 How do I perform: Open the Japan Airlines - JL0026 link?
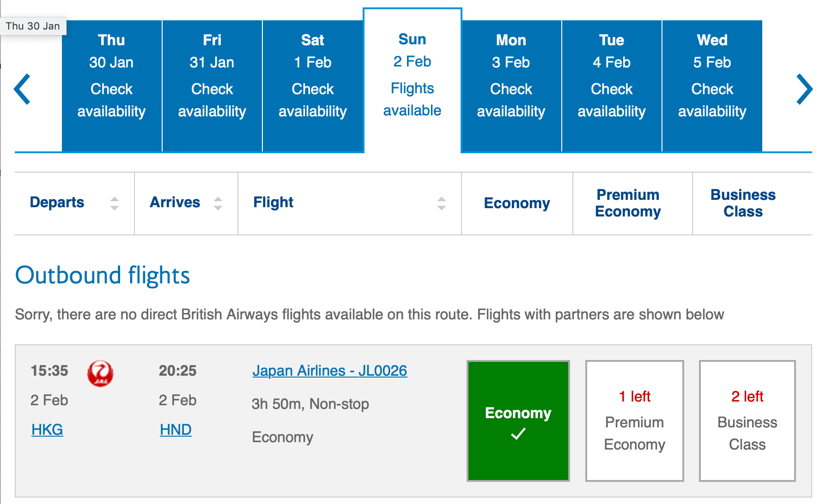[x=330, y=371]
